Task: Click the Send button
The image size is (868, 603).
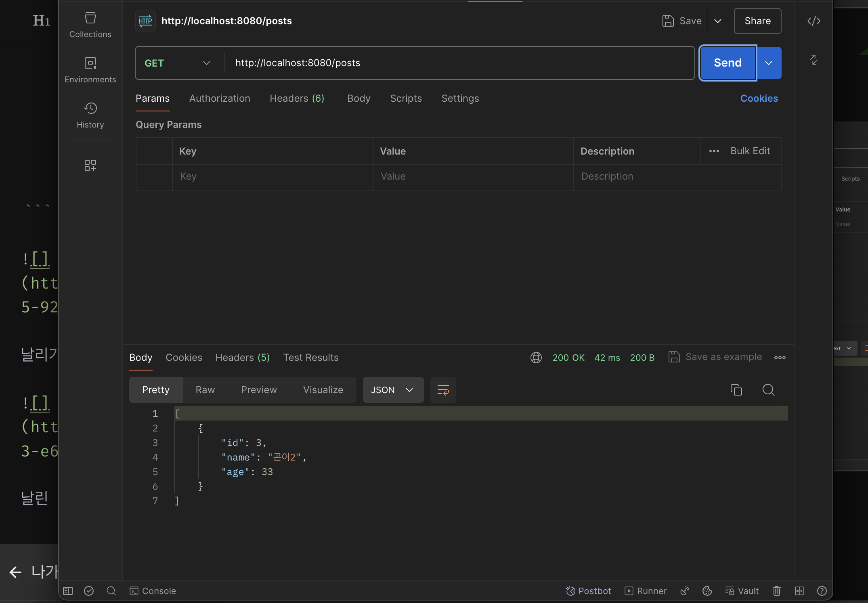Action: click(x=728, y=63)
